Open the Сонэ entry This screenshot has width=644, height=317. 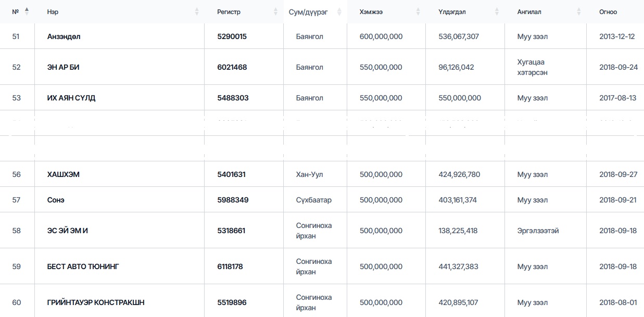56,200
